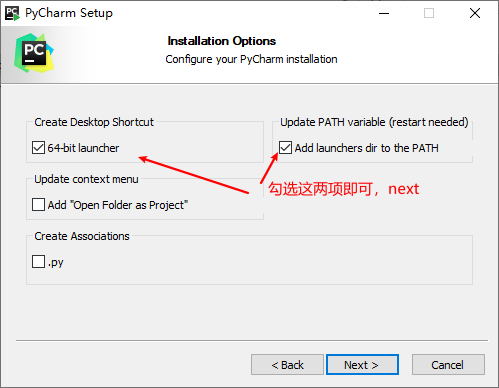This screenshot has width=499, height=388.
Task: Click the PyCharm Setup title bar icon
Action: (x=12, y=13)
